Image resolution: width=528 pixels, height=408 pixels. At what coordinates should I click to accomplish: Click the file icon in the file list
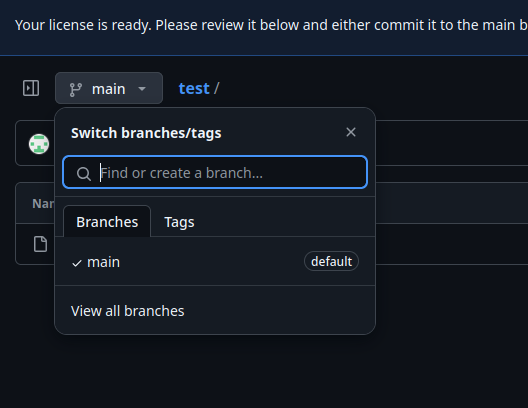coord(40,244)
